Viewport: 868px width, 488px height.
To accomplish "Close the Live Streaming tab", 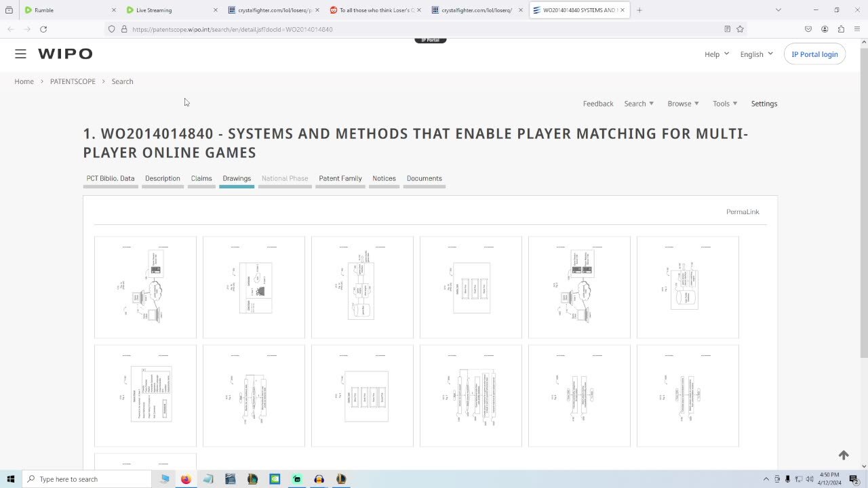I will coord(216,10).
